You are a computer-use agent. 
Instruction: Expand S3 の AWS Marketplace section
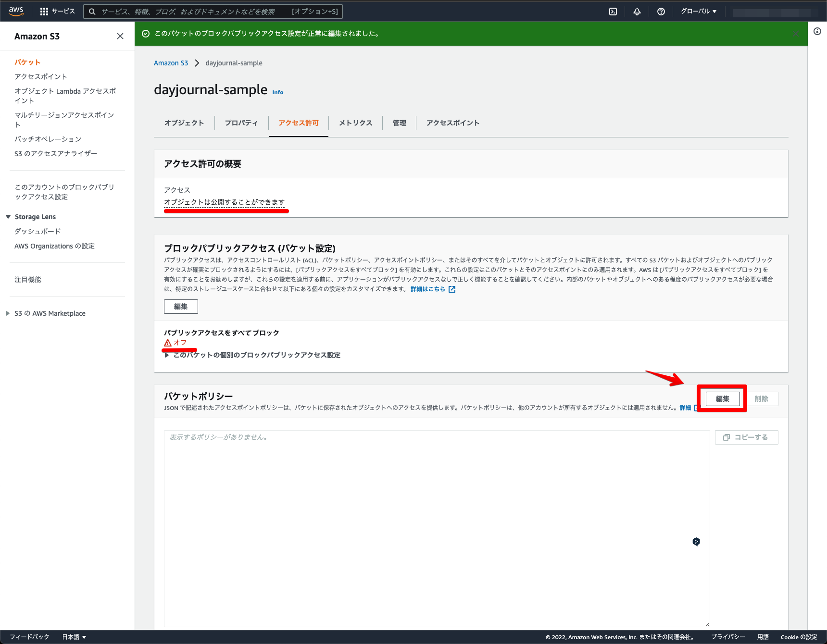tap(8, 313)
